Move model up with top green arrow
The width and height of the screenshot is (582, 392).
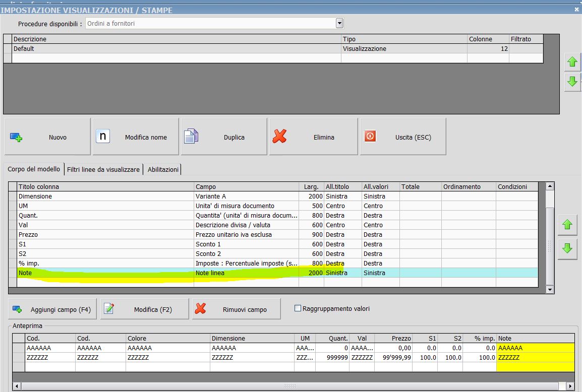(x=572, y=62)
